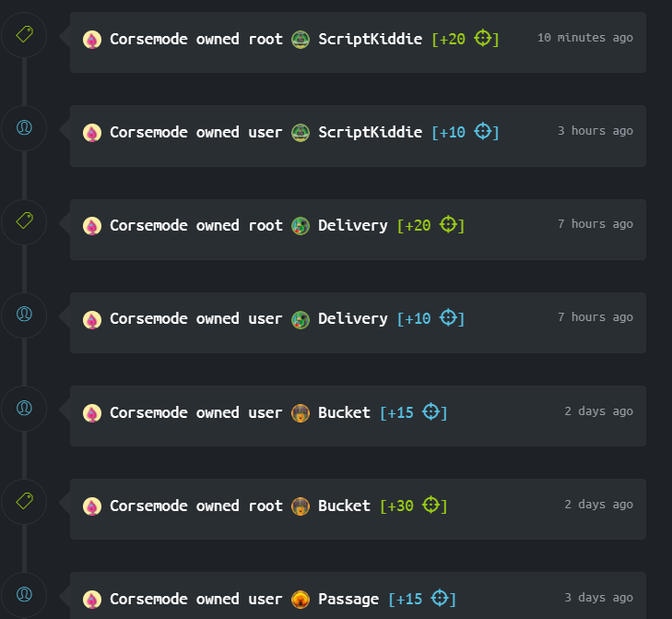Viewport: 672px width, 619px height.
Task: Open the Delivery machine avatar in root entry
Action: [301, 226]
